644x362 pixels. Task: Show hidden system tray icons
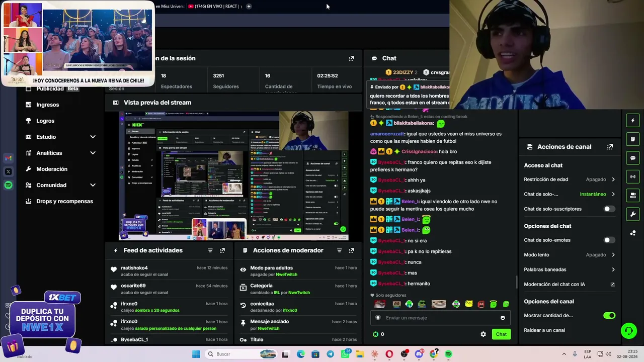pyautogui.click(x=563, y=354)
